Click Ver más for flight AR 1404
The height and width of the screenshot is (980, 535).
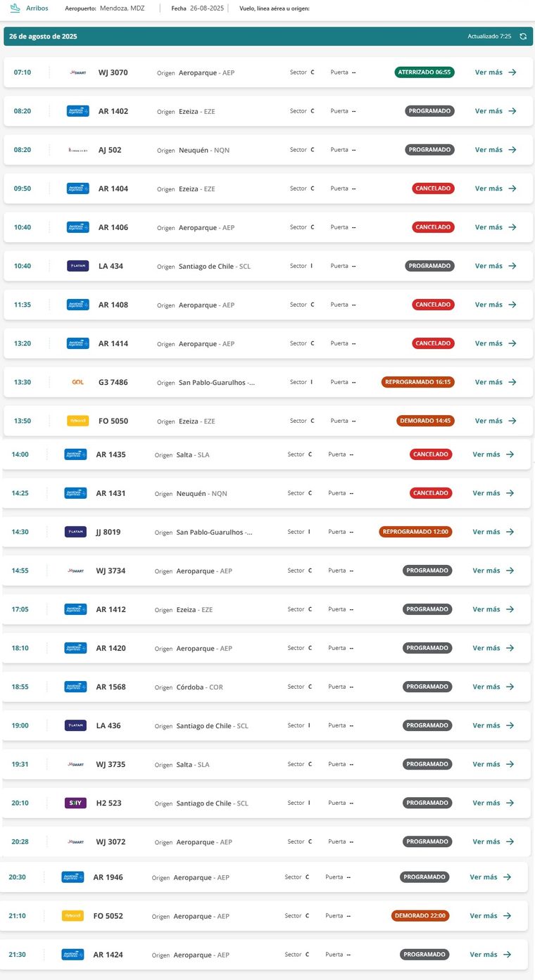[489, 189]
